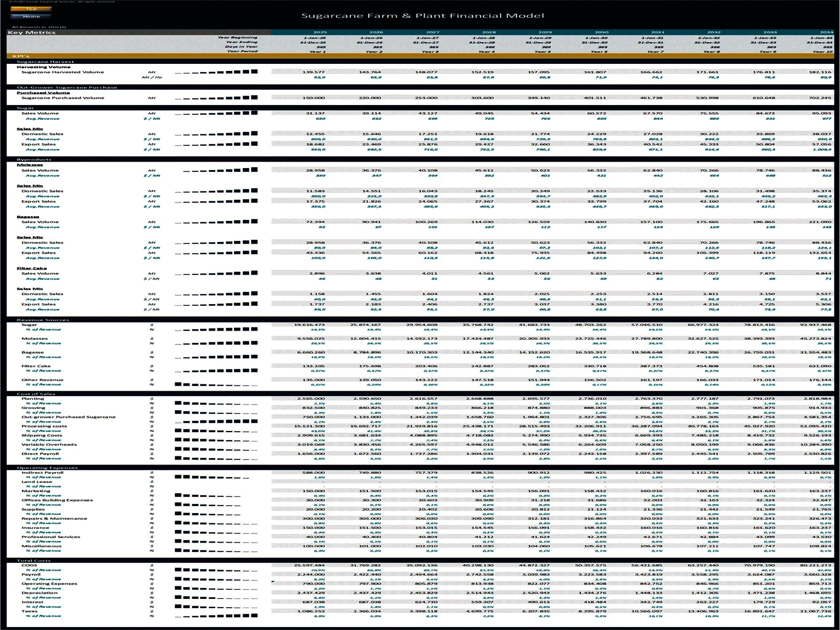This screenshot has height=630, width=840.
Task: Select the Growing cost row label
Action: tap(33, 408)
